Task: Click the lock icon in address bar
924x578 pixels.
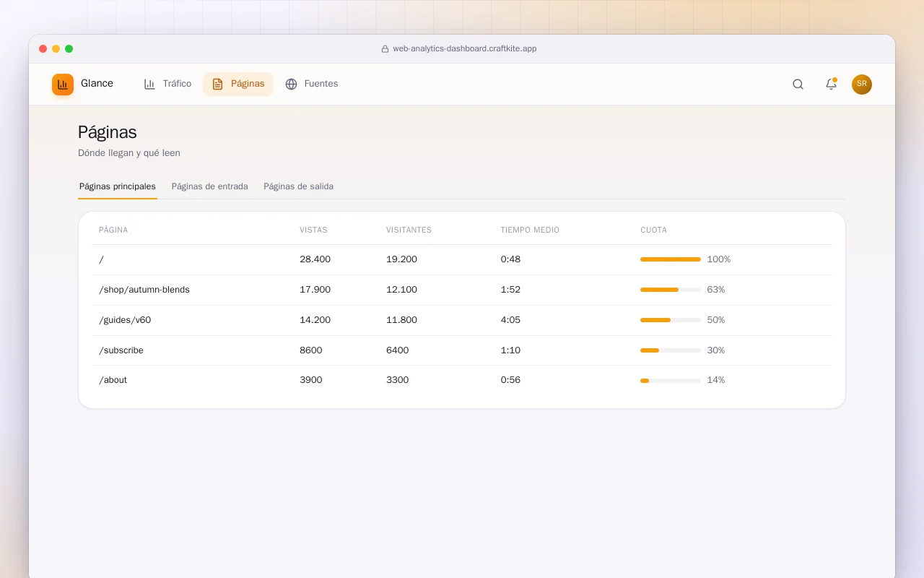Action: coord(385,49)
